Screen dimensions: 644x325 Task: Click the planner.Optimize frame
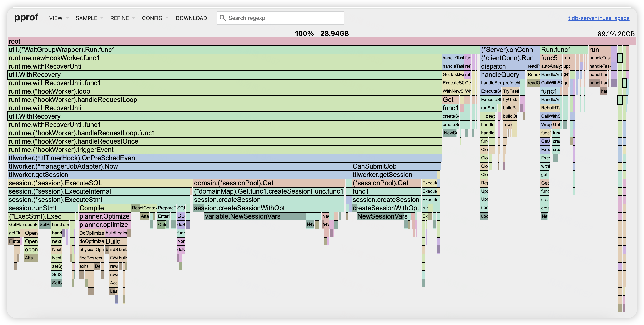tap(104, 216)
